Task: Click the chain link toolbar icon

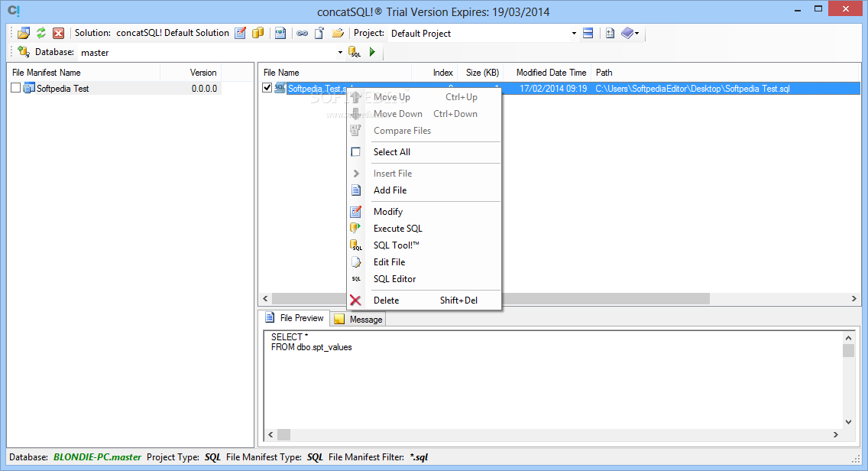Action: [303, 33]
